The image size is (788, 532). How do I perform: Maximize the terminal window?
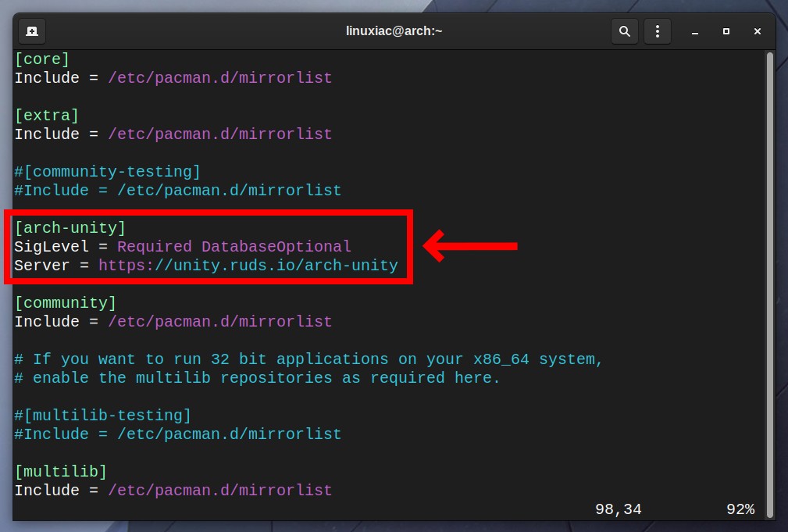(725, 31)
